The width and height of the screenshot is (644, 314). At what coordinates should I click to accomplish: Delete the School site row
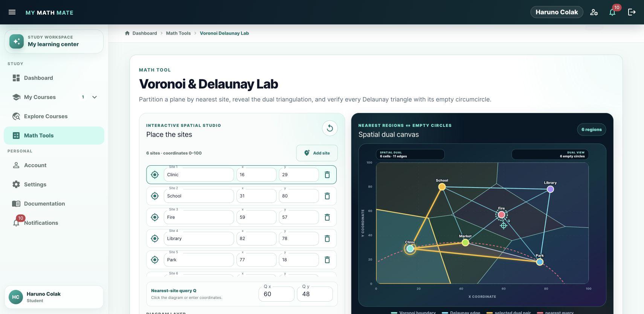327,196
